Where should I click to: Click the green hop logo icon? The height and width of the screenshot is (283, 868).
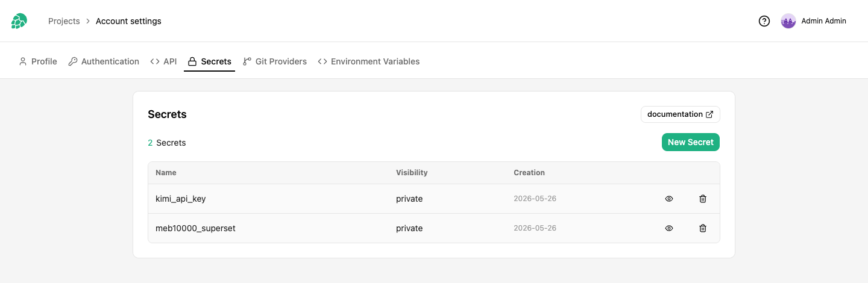[19, 21]
